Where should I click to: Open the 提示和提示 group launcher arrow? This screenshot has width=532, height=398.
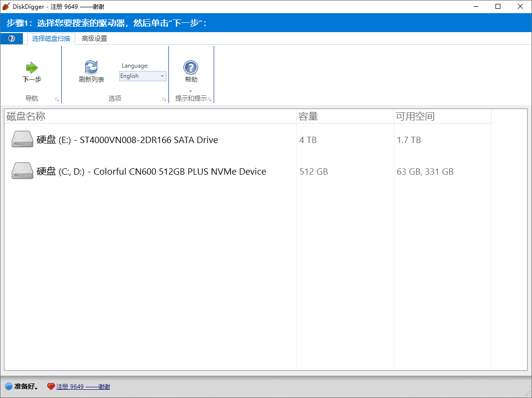(210, 99)
